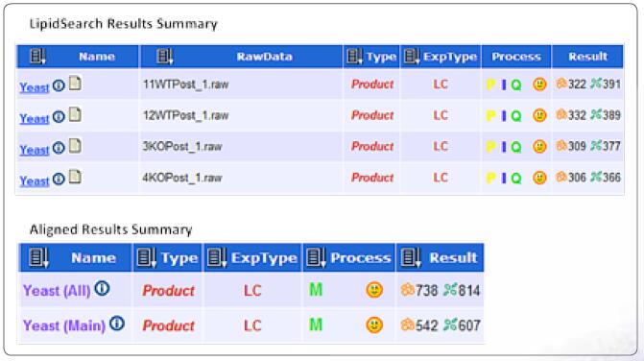Image resolution: width=644 pixels, height=361 pixels.
Task: Click the green M icon for Yeast (Main)
Action: click(x=316, y=325)
